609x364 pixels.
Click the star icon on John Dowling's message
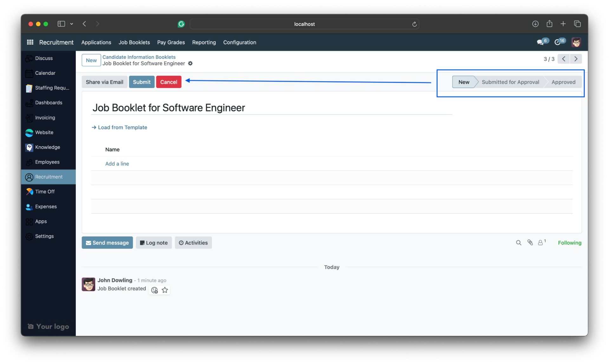tap(164, 290)
